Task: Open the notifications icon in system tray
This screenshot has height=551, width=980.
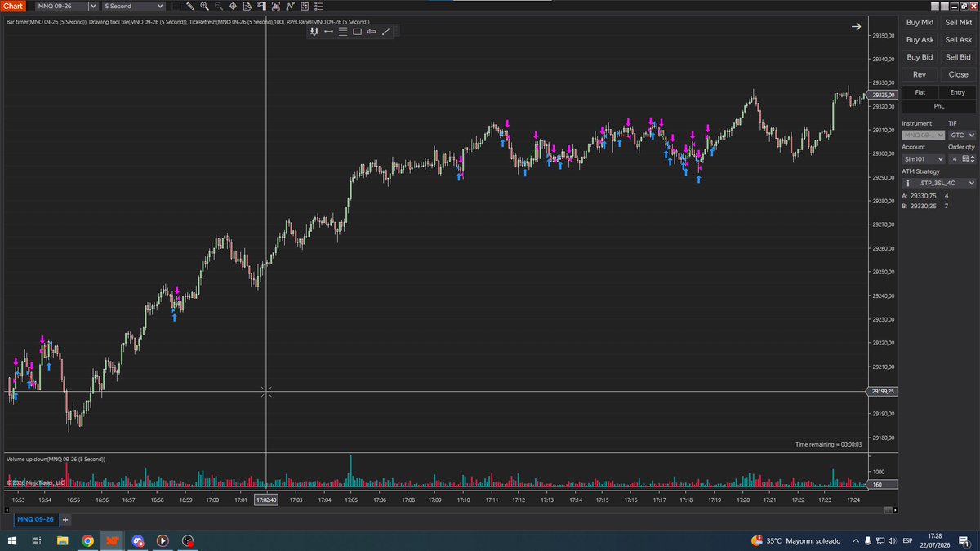Action: 964,540
